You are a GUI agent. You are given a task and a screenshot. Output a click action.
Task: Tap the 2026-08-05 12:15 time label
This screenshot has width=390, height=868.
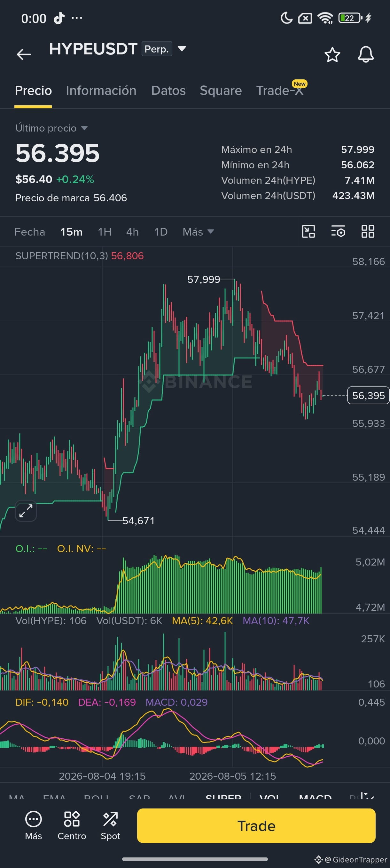232,776
